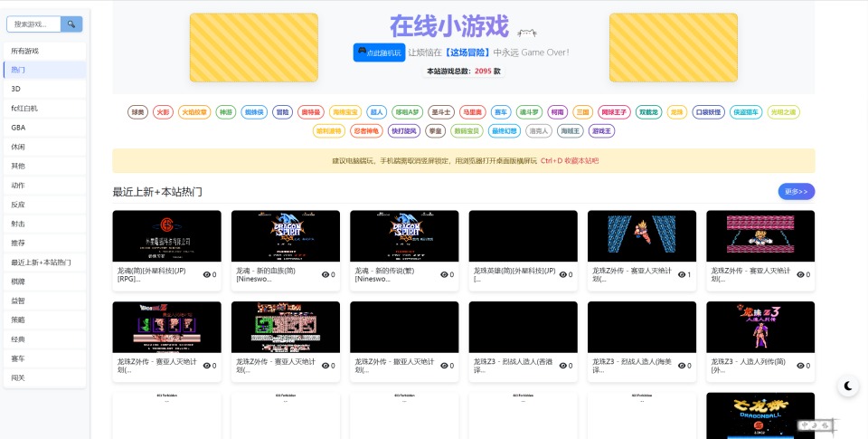Click the 点此随机玩 button

point(379,52)
